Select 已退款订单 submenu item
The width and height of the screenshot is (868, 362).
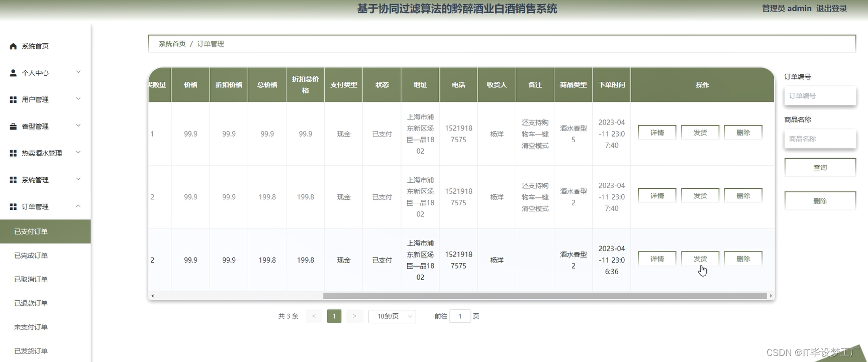coord(45,303)
